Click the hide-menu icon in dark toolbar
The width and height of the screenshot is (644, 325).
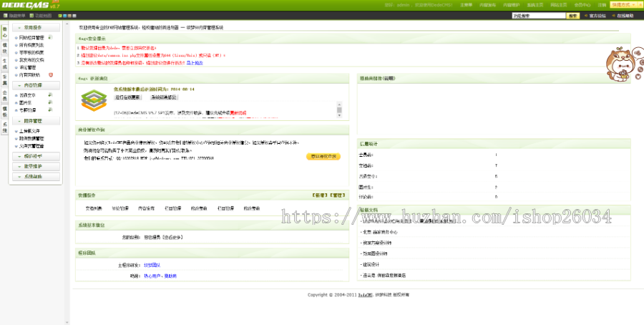coord(5,16)
